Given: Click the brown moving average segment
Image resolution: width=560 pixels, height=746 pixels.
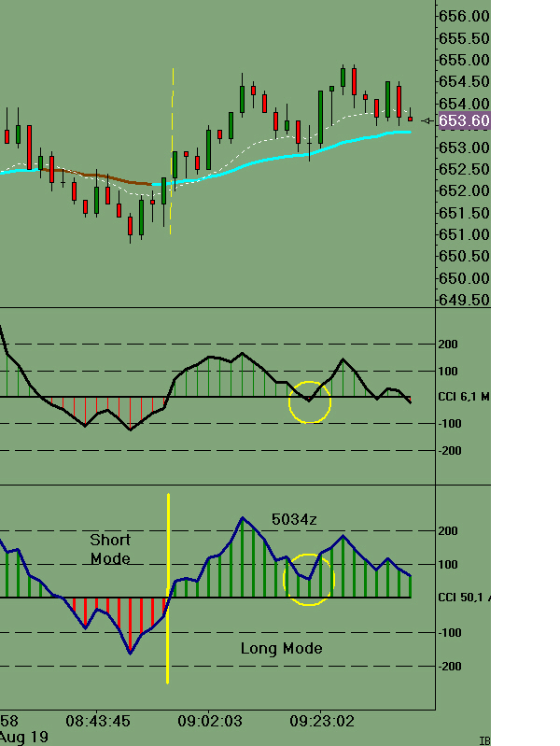Looking at the screenshot, I should (96, 176).
